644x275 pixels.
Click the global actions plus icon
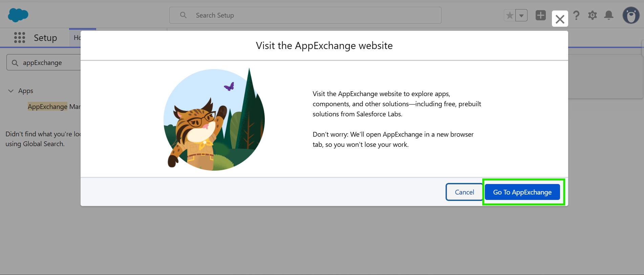coord(541,15)
